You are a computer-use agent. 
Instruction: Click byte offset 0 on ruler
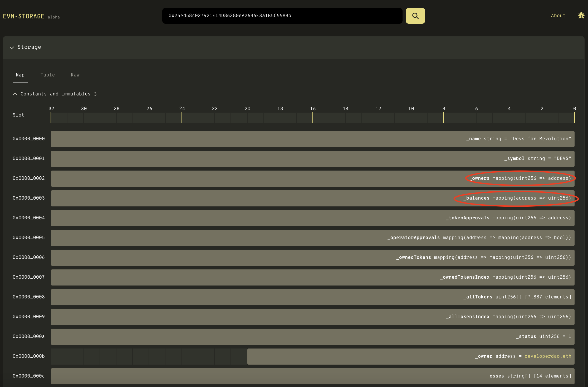coord(575,109)
